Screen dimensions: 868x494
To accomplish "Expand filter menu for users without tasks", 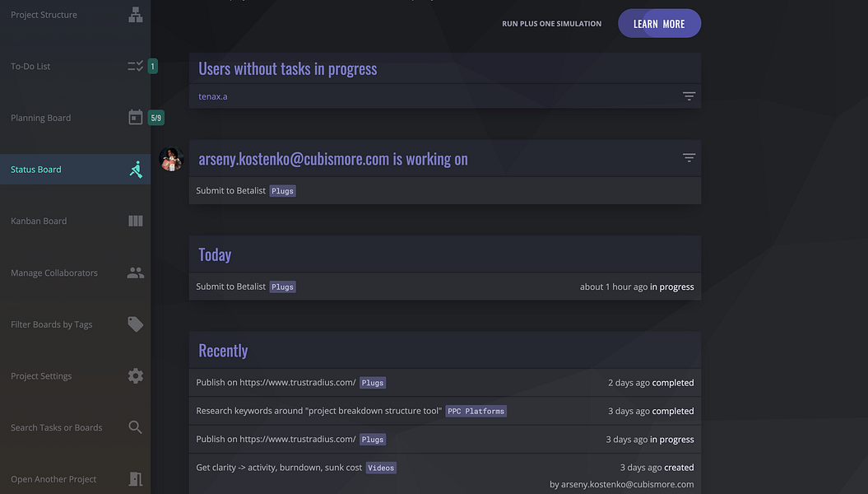I will click(689, 96).
